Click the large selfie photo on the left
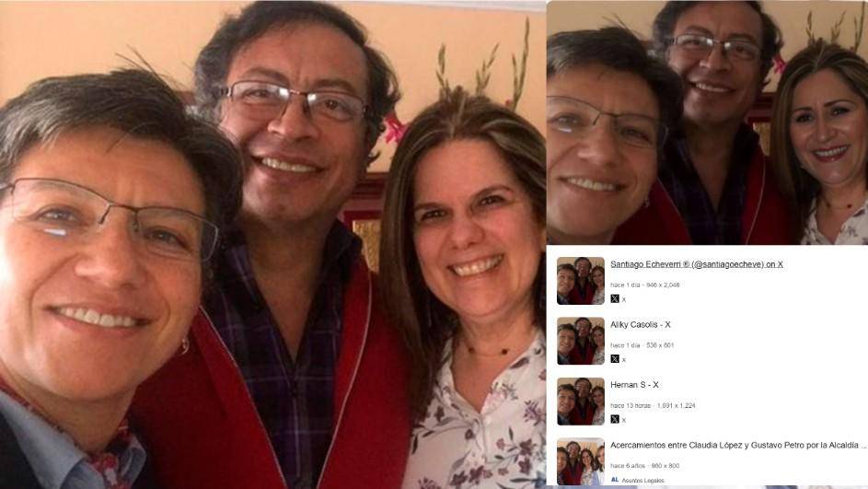Viewport: 868px width, 489px height. [x=272, y=244]
